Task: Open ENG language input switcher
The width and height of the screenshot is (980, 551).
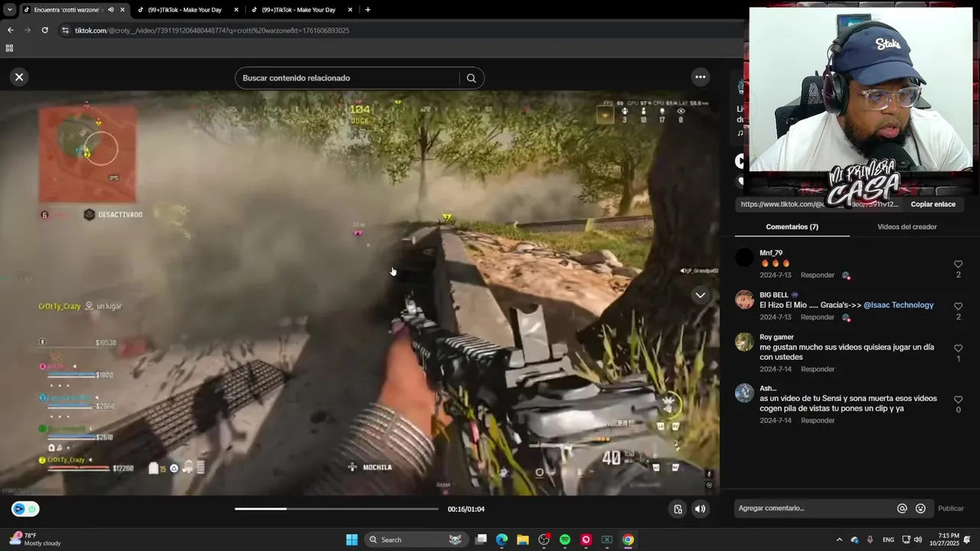Action: 888,540
